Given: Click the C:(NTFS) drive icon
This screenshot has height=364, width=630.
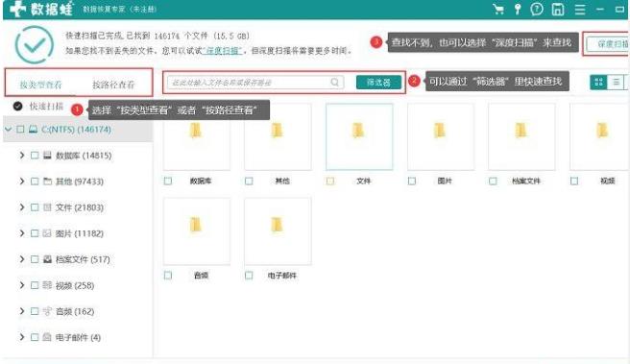Looking at the screenshot, I should tap(34, 130).
